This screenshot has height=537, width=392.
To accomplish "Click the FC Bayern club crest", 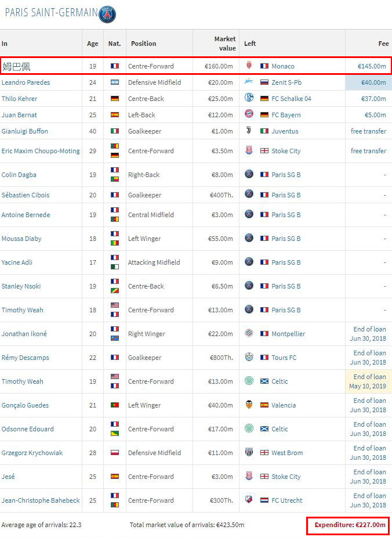I will 249,115.
